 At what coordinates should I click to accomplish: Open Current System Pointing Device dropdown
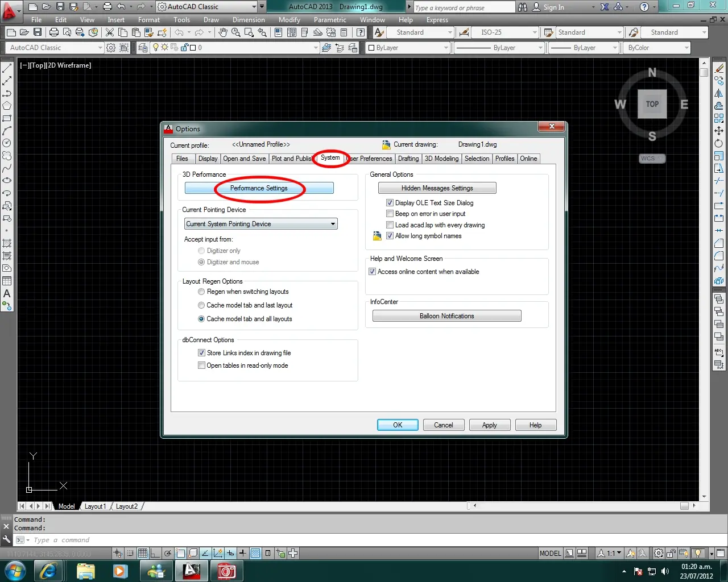(261, 224)
